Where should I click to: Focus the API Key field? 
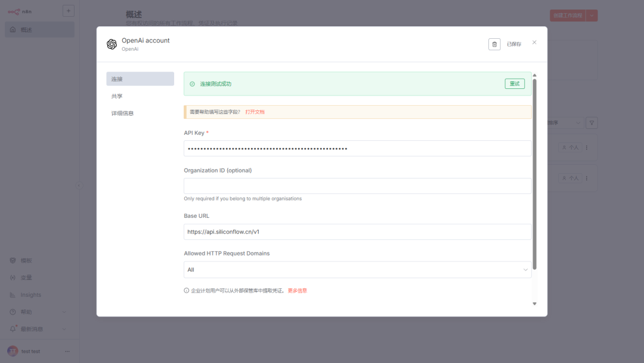point(357,149)
